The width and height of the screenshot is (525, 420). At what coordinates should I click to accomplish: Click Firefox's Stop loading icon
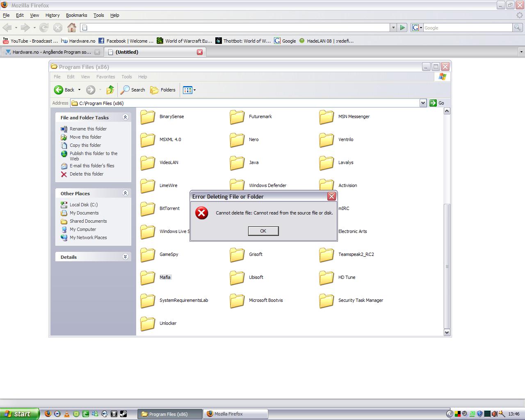58,27
